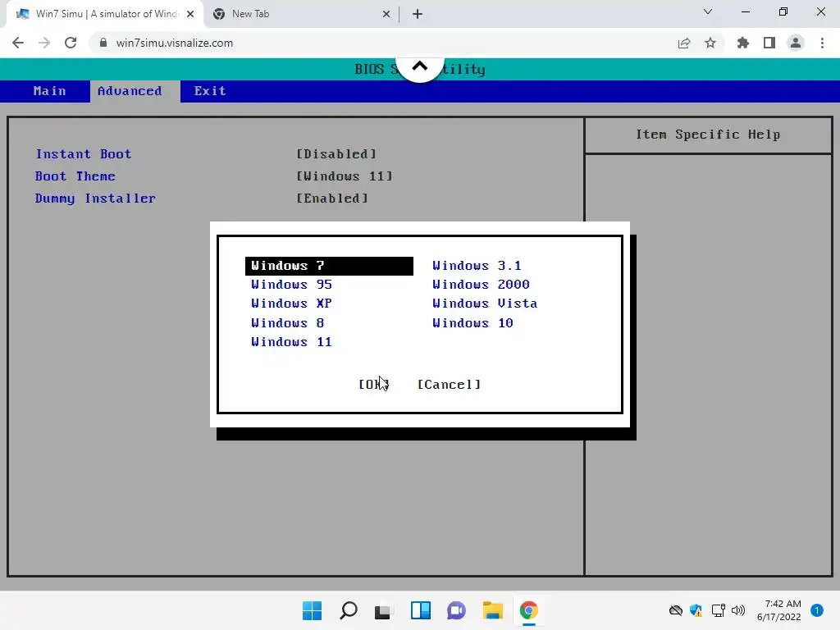Click Chrome icon on taskbar

529,610
